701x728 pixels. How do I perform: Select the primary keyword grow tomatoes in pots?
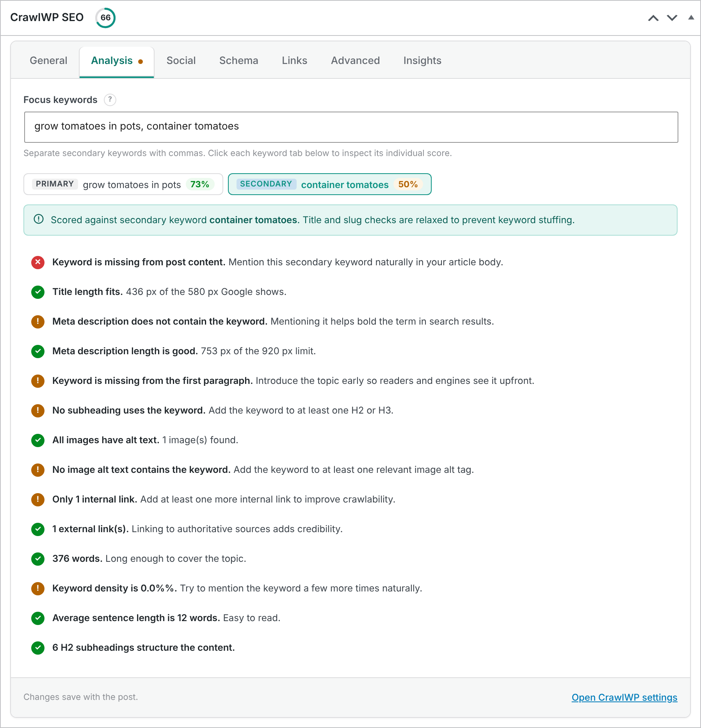tap(123, 184)
